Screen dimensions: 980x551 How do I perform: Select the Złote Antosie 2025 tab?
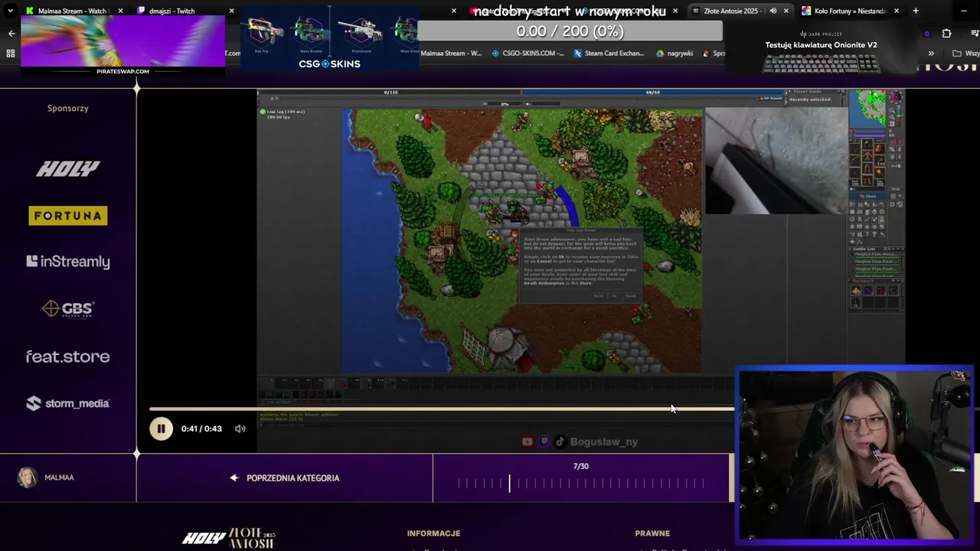[731, 11]
